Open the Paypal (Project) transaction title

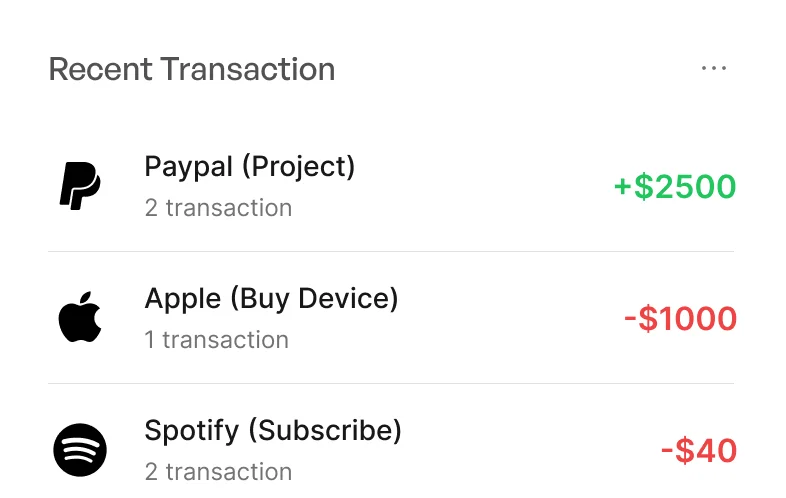click(x=249, y=167)
